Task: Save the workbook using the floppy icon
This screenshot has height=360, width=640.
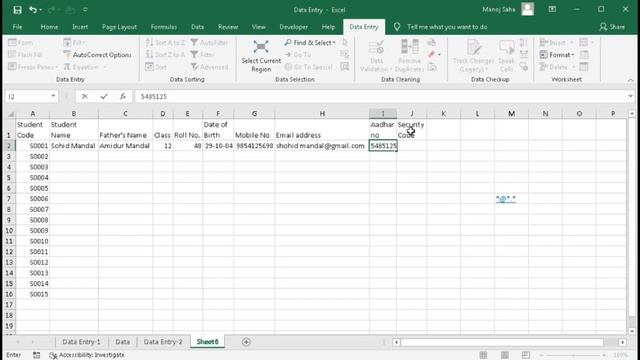Action: coord(17,10)
